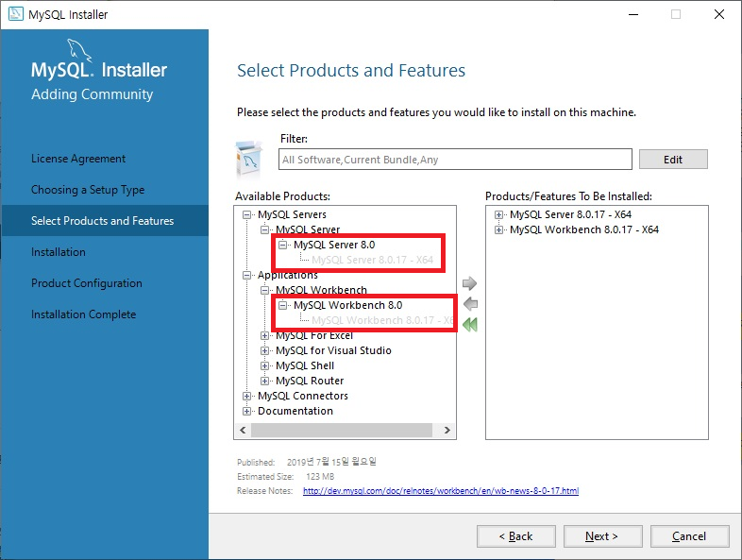The image size is (742, 560).
Task: Expand the Documentation tree node
Action: [246, 411]
